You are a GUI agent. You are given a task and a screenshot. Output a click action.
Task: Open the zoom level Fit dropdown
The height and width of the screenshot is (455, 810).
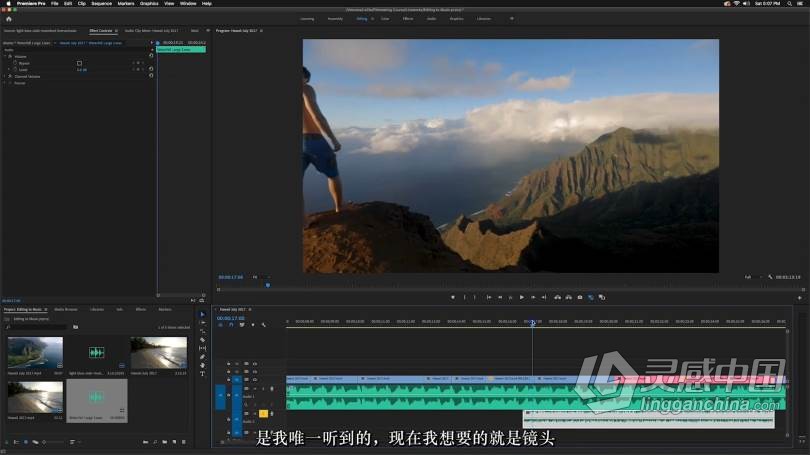pos(257,277)
